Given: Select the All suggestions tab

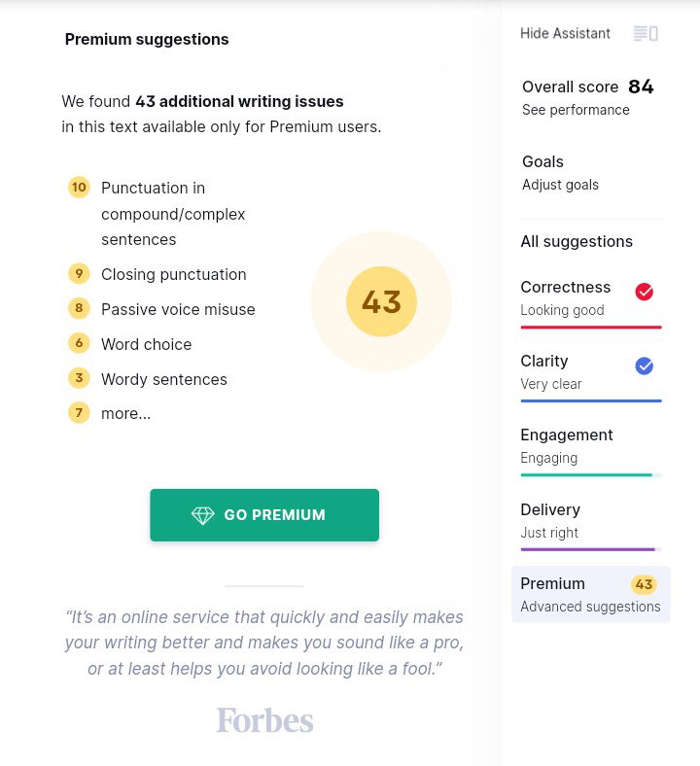Looking at the screenshot, I should 577,241.
